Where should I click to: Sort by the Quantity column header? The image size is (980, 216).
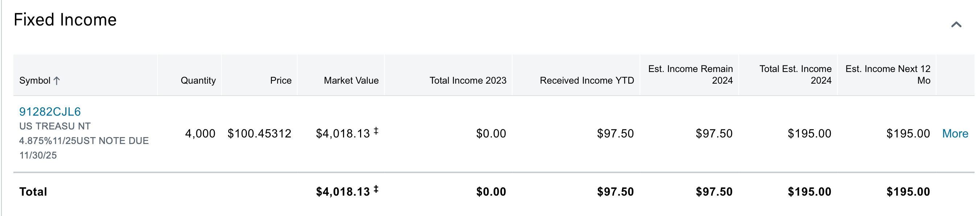pos(198,80)
